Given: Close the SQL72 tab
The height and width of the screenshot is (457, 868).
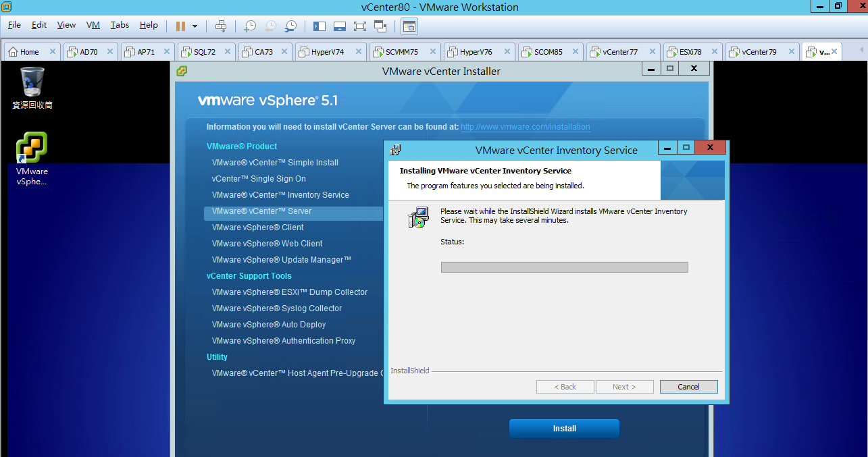Looking at the screenshot, I should (x=226, y=51).
